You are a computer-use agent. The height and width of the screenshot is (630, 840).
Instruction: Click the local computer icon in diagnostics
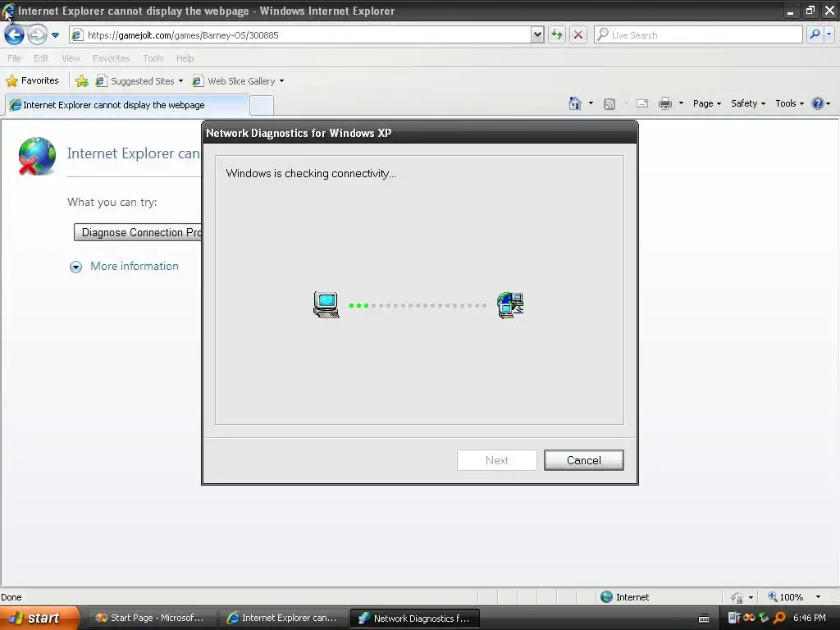(326, 305)
